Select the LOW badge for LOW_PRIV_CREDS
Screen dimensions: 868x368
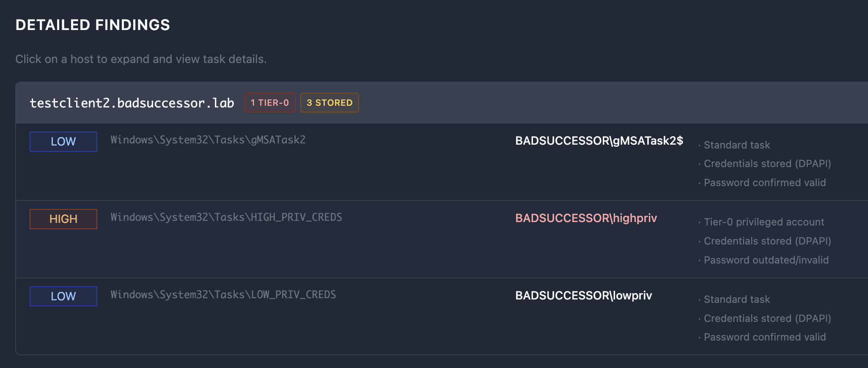pyautogui.click(x=63, y=296)
